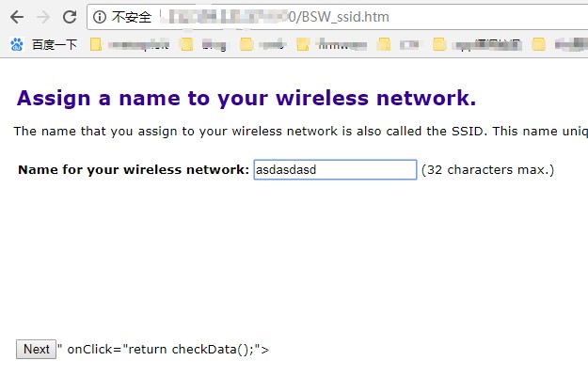Screen dimensions: 588x392
Task: Open the third bookmark folder
Action: pos(262,44)
